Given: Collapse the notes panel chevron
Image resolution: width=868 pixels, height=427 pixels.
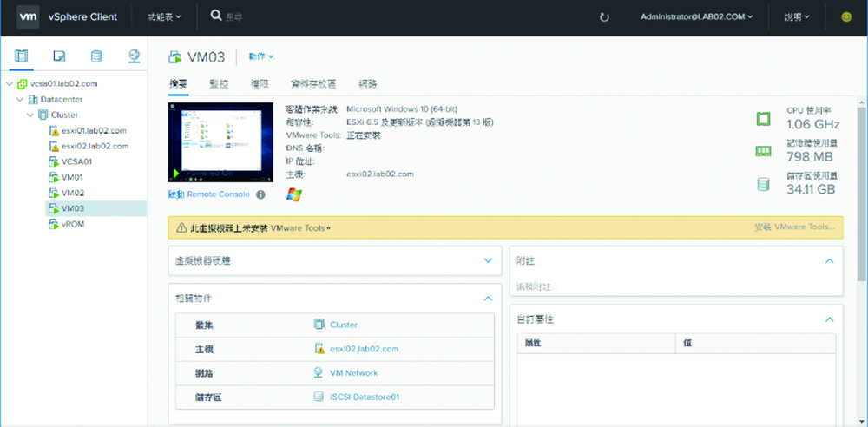Looking at the screenshot, I should tap(829, 260).
